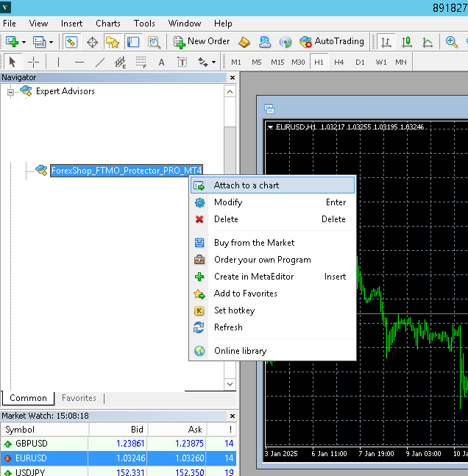
Task: Select ForexShop_FTMO_Protector_PRO_MT4 expert advisor
Action: point(127,171)
